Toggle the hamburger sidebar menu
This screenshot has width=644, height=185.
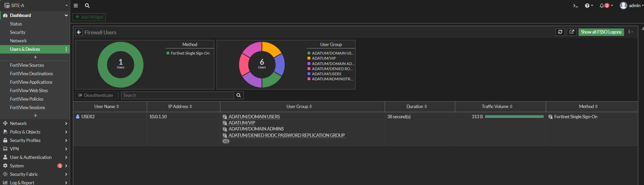point(76,6)
